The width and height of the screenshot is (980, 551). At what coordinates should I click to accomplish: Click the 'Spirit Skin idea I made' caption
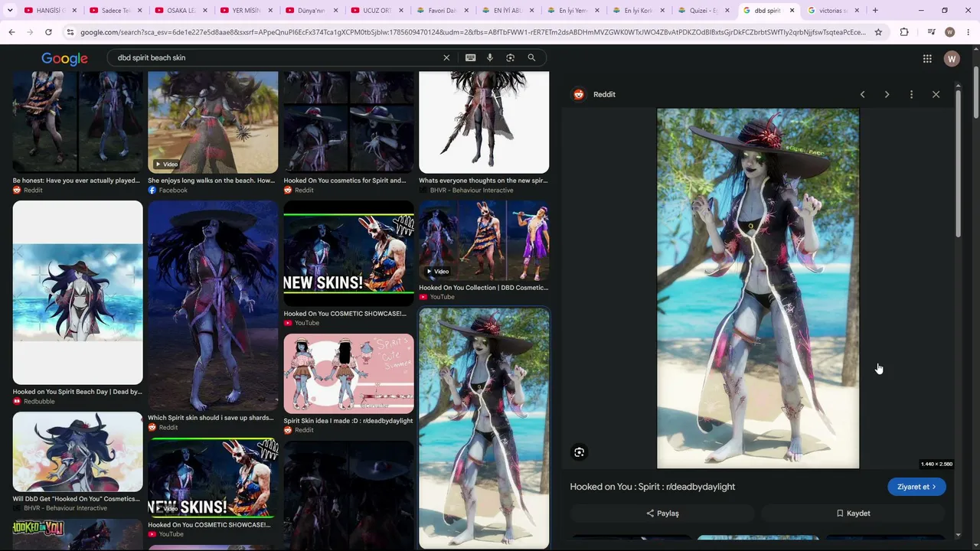348,421
